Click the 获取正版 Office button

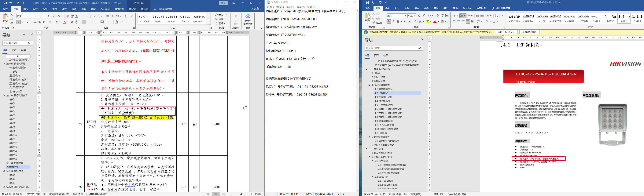coord(506,32)
